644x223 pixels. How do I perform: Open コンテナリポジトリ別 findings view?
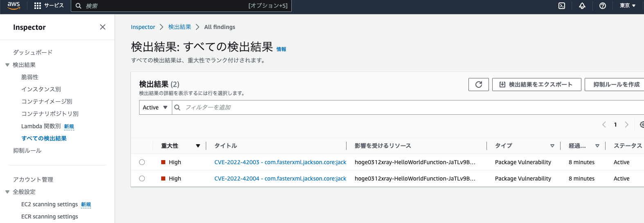(x=50, y=114)
